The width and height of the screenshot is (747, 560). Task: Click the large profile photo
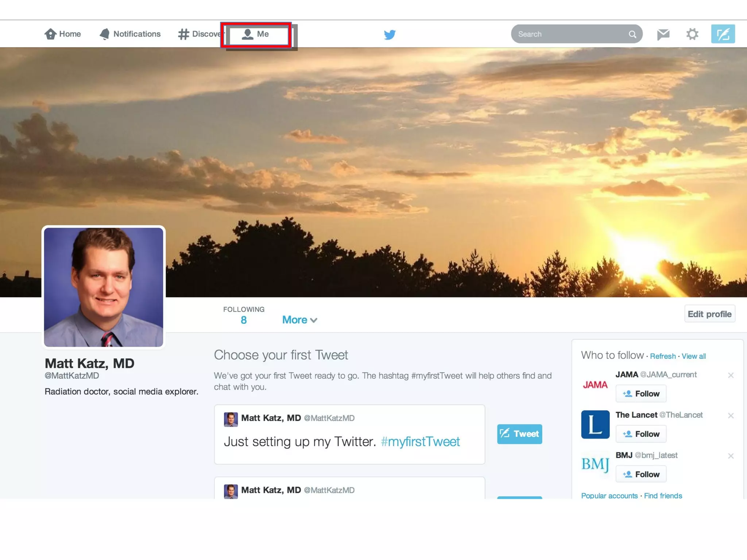click(x=104, y=287)
